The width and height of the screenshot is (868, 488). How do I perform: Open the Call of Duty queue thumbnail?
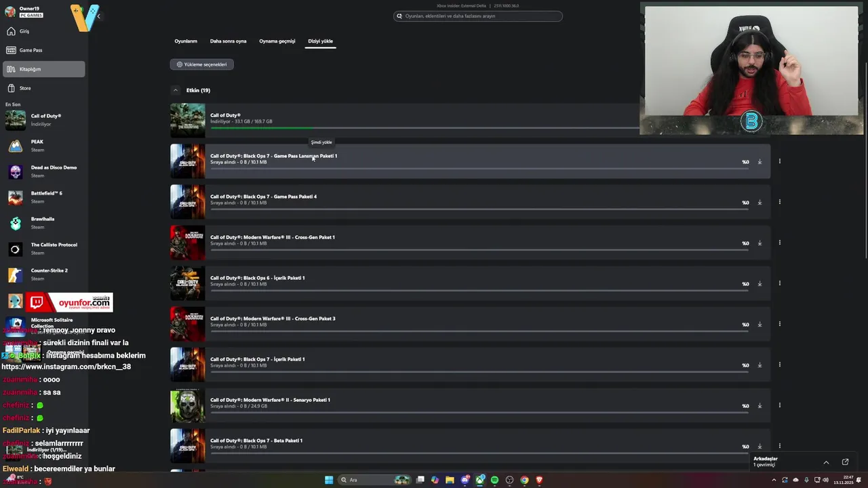point(187,121)
